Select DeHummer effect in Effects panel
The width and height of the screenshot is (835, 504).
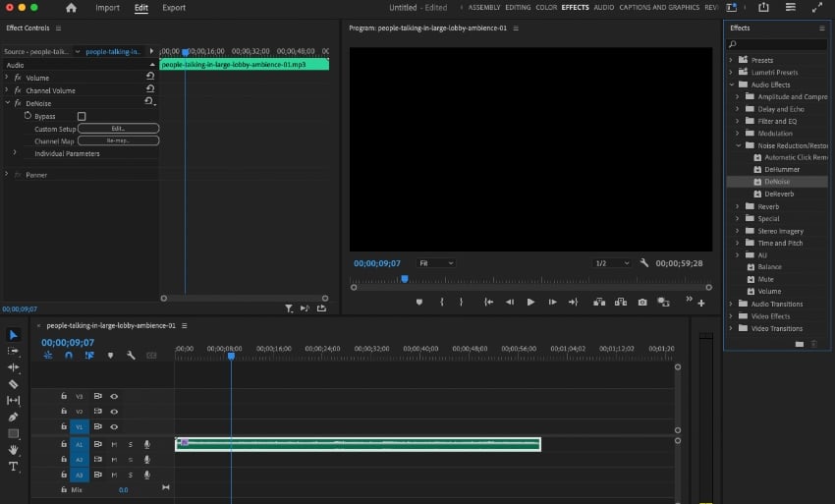click(782, 169)
